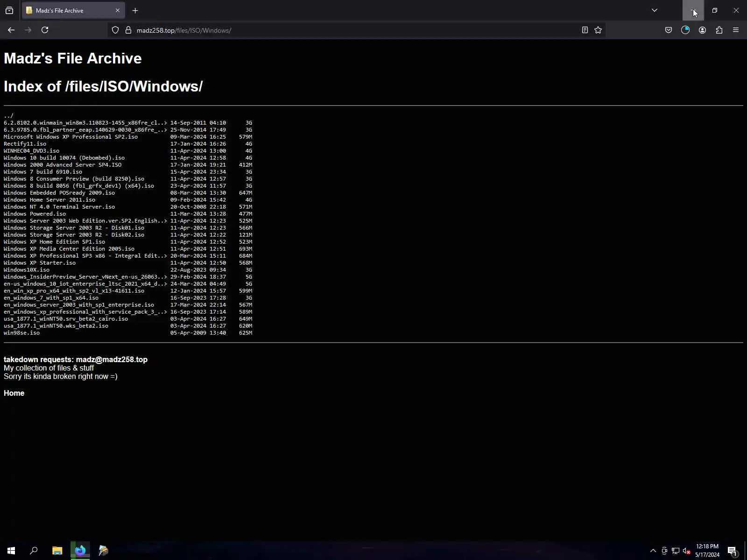Click the Firefox taskbar icon

80,551
